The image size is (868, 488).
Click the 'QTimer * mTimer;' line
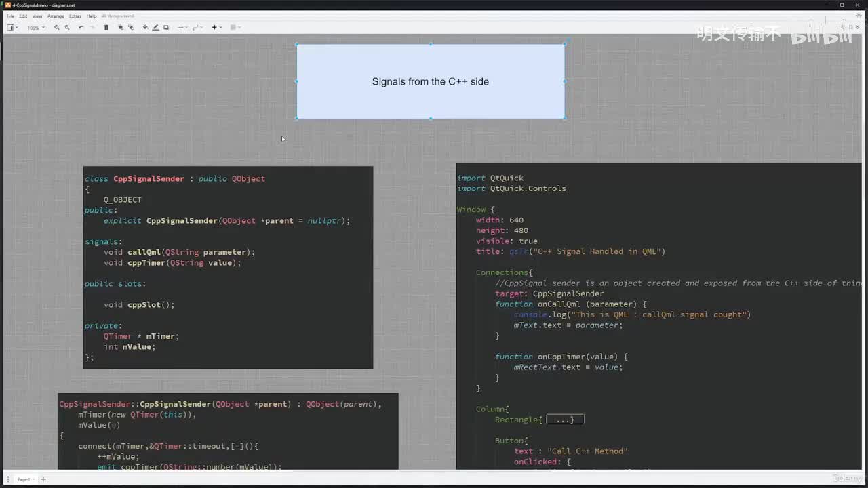[142, 336]
